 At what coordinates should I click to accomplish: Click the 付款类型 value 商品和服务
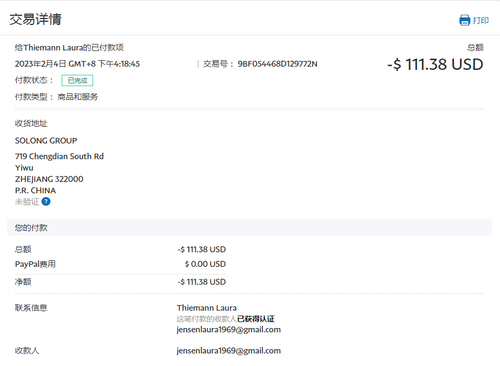78,97
